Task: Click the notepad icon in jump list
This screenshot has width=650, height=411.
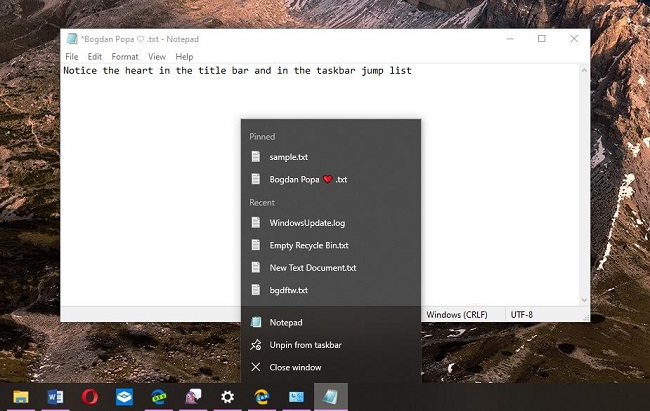Action: [256, 322]
